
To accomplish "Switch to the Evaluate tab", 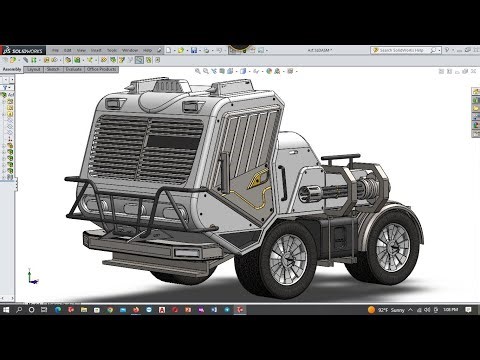I will (74, 69).
